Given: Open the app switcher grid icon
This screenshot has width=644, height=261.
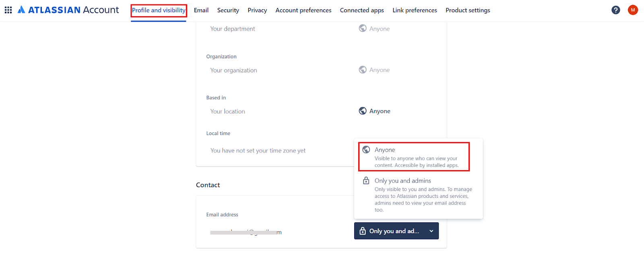Looking at the screenshot, I should pos(8,10).
